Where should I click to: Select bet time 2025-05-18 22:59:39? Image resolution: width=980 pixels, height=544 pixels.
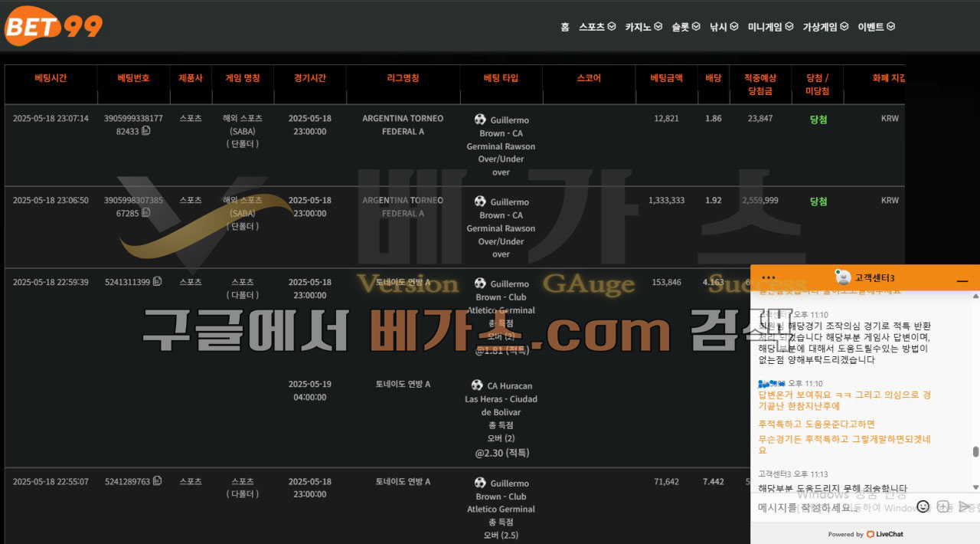pos(51,282)
